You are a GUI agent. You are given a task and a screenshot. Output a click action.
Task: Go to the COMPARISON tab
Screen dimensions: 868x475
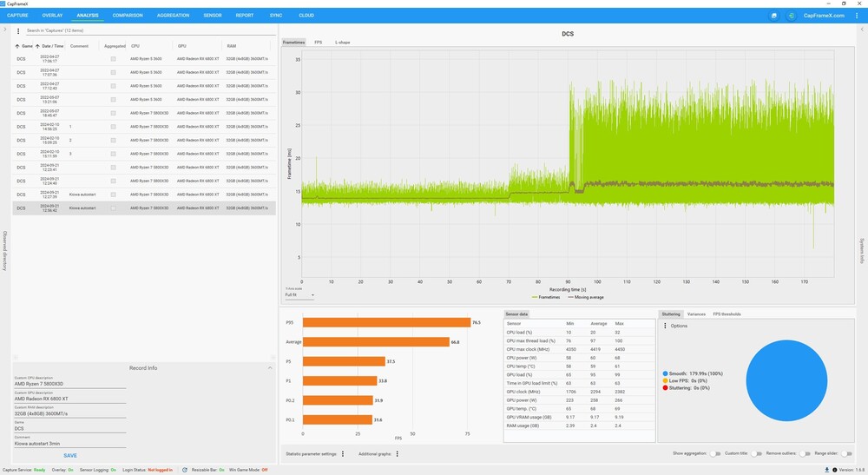pos(128,16)
